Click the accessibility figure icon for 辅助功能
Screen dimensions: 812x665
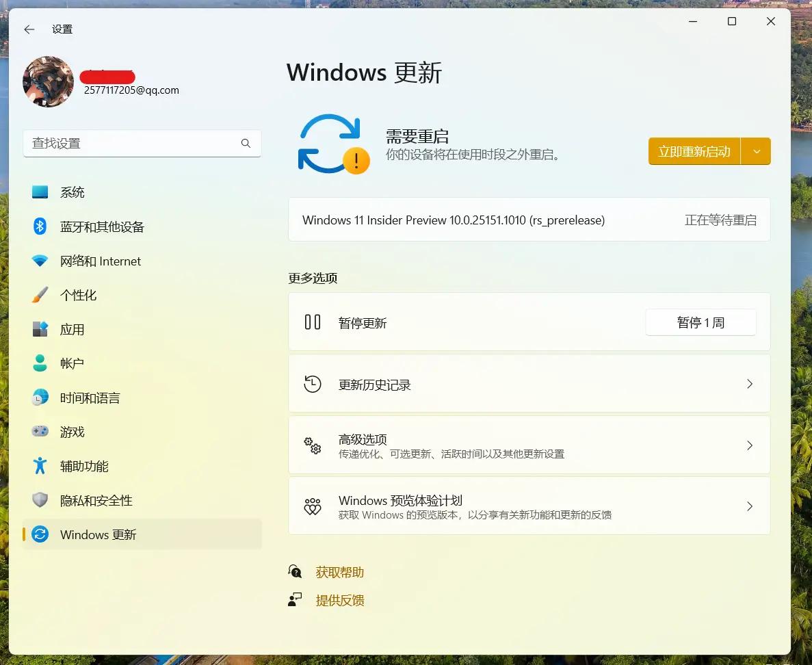pos(40,466)
